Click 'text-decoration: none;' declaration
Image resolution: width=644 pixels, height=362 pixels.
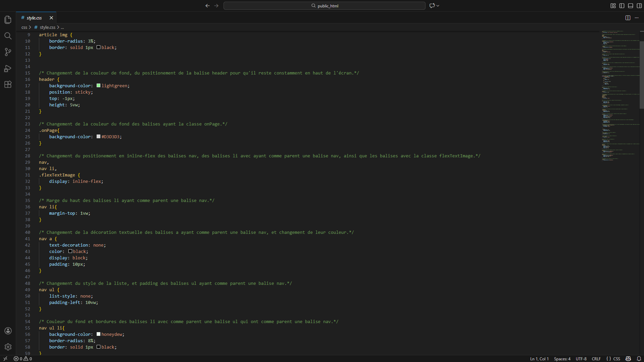tap(78, 245)
